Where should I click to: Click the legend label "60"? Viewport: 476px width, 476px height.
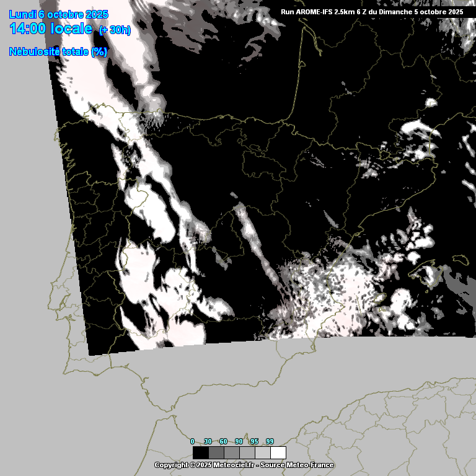223,441
